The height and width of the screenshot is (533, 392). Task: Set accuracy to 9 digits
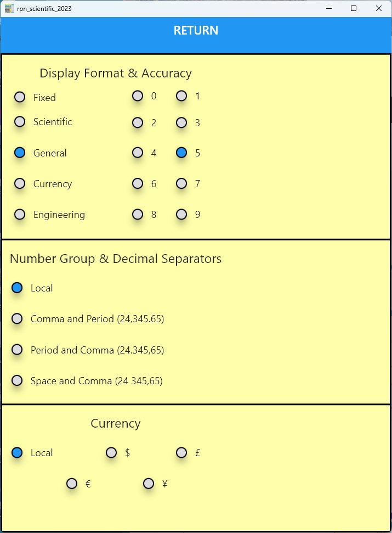coord(181,215)
